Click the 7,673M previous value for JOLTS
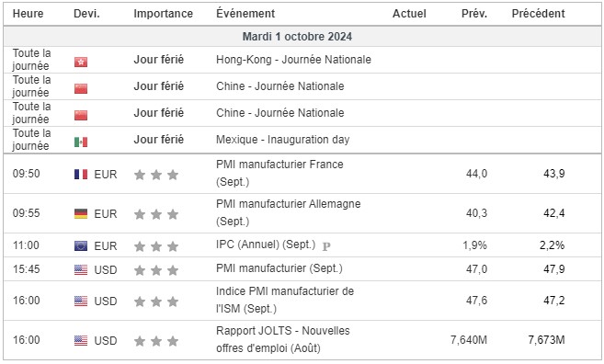 point(546,340)
